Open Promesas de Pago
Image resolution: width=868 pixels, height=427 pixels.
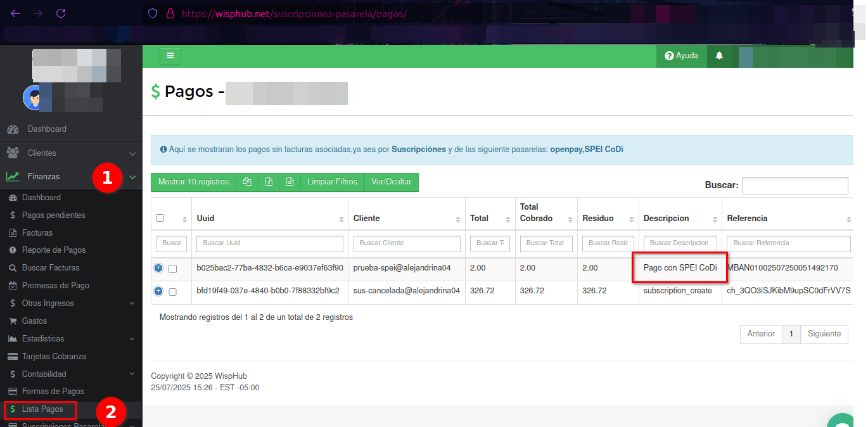tap(56, 286)
